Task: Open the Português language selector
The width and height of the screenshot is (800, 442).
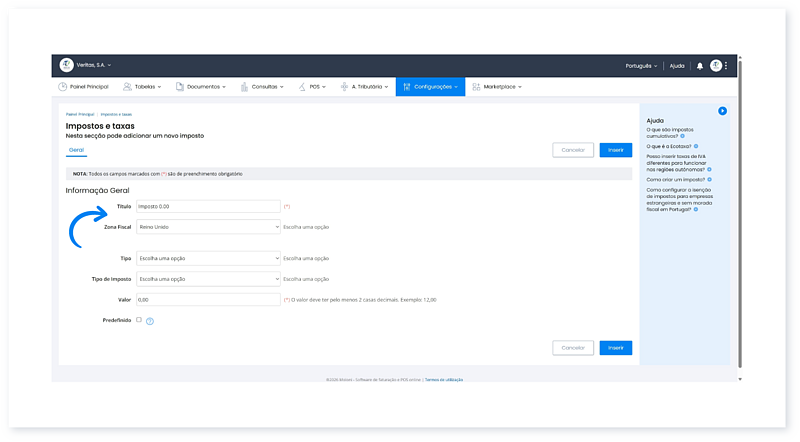Action: [641, 66]
